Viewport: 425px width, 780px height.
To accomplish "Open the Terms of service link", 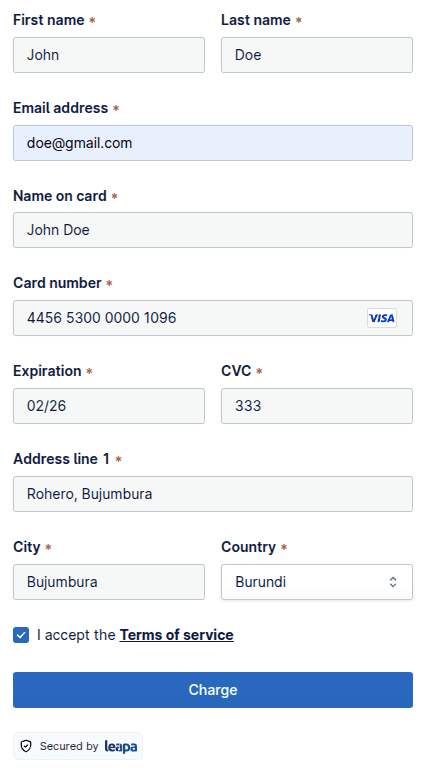I will pyautogui.click(x=177, y=635).
